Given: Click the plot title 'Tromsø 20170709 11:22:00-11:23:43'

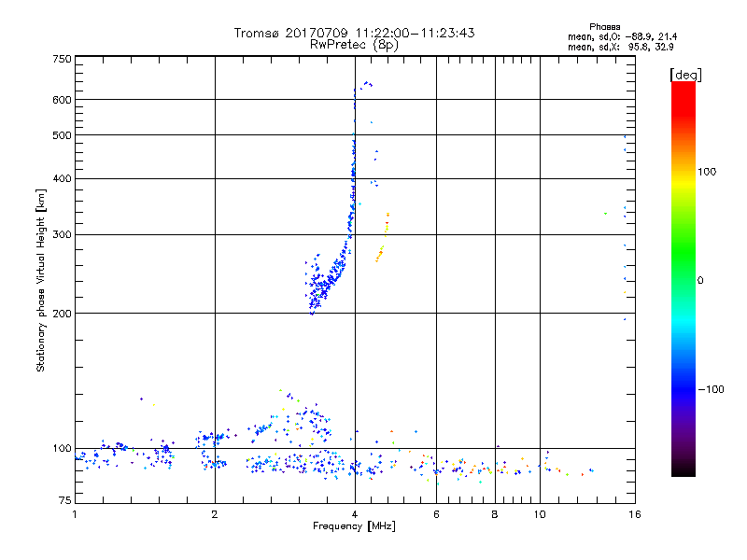Looking at the screenshot, I should 354,33.
